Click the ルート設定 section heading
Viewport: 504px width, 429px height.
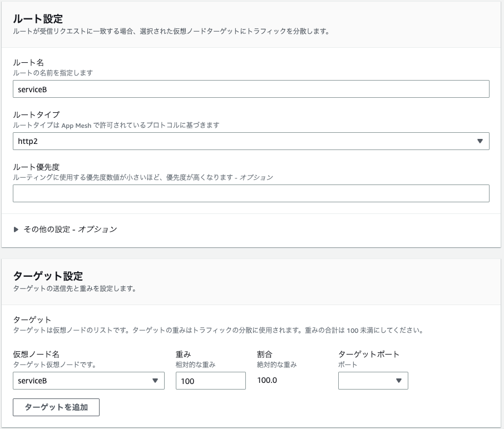tap(38, 19)
